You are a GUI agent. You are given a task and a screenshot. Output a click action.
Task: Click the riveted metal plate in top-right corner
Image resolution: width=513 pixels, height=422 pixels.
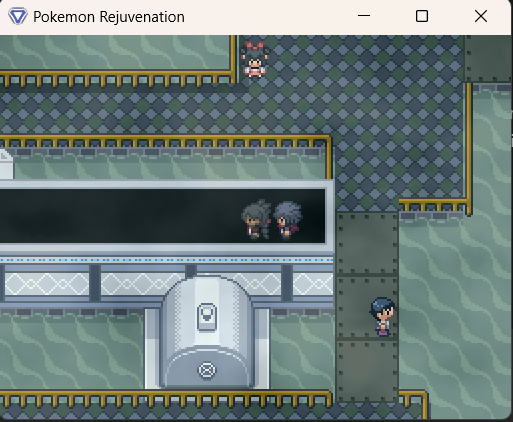click(488, 59)
